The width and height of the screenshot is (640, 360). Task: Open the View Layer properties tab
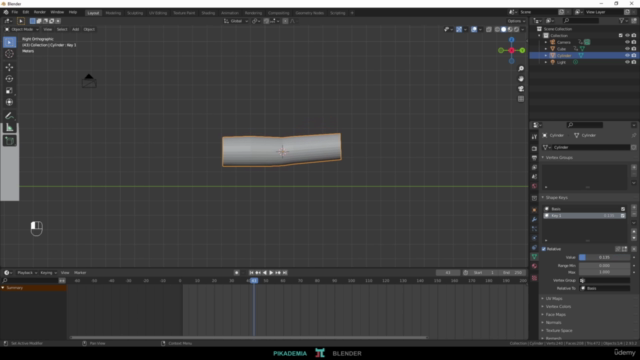pos(534,167)
